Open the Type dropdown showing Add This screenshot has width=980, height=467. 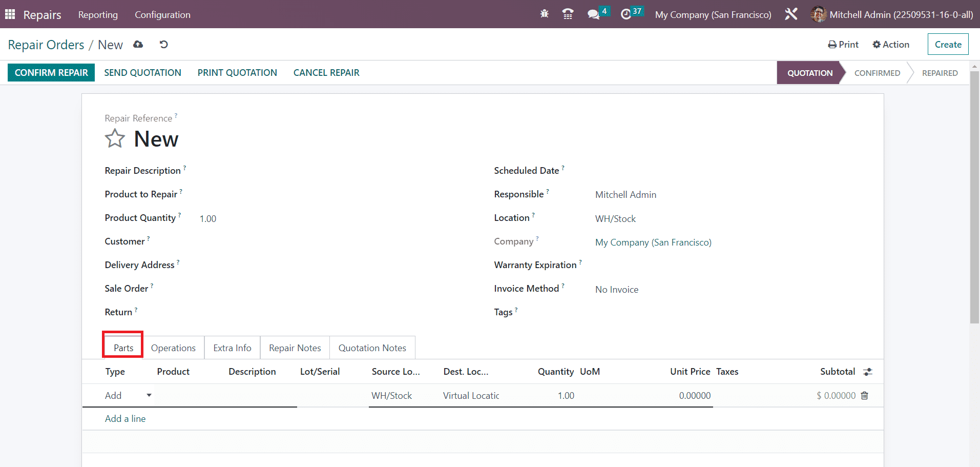(128, 395)
